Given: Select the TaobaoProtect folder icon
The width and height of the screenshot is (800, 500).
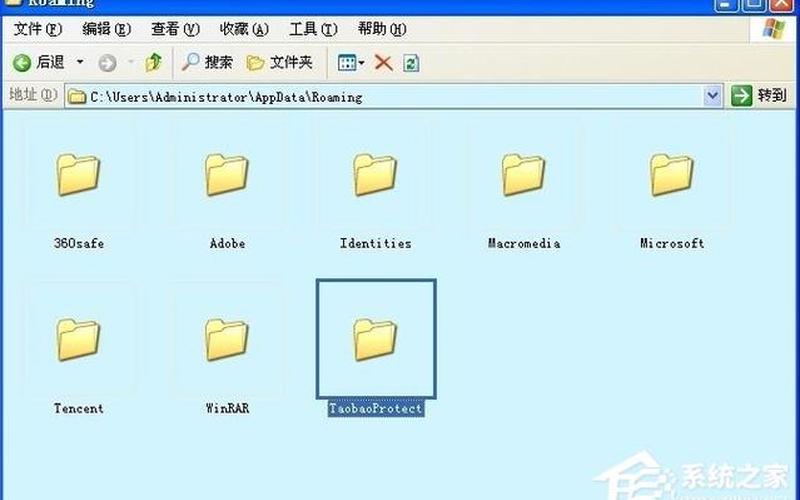Looking at the screenshot, I should click(x=375, y=340).
